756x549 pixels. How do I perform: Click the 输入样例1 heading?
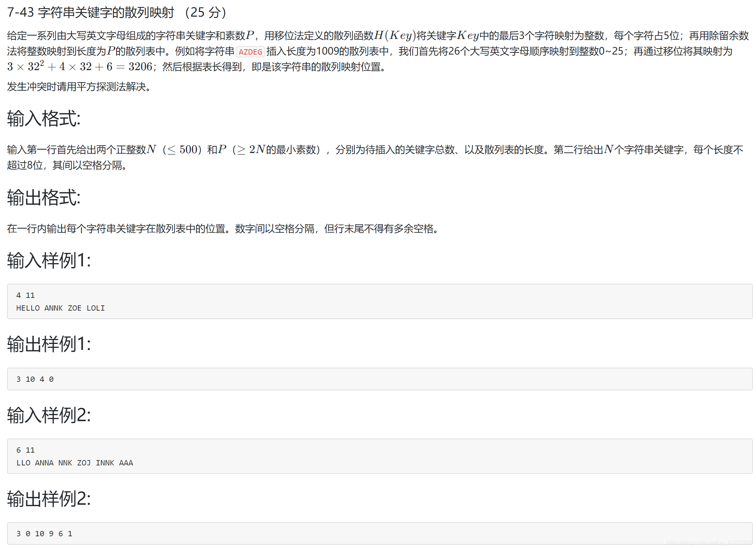pyautogui.click(x=49, y=260)
